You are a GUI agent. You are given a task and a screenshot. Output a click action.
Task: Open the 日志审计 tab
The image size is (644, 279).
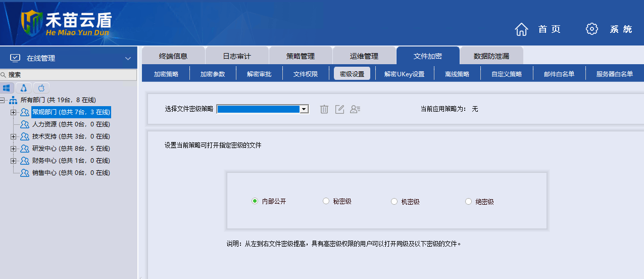[x=236, y=56]
